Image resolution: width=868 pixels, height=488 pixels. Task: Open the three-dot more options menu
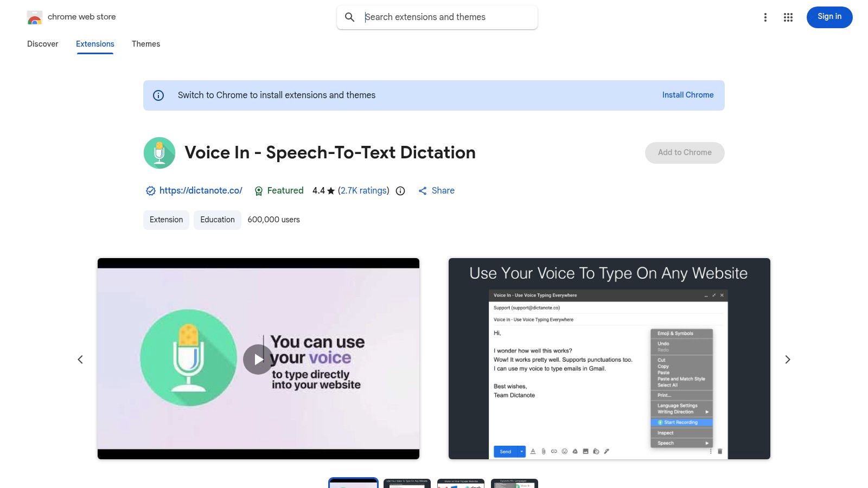point(765,17)
